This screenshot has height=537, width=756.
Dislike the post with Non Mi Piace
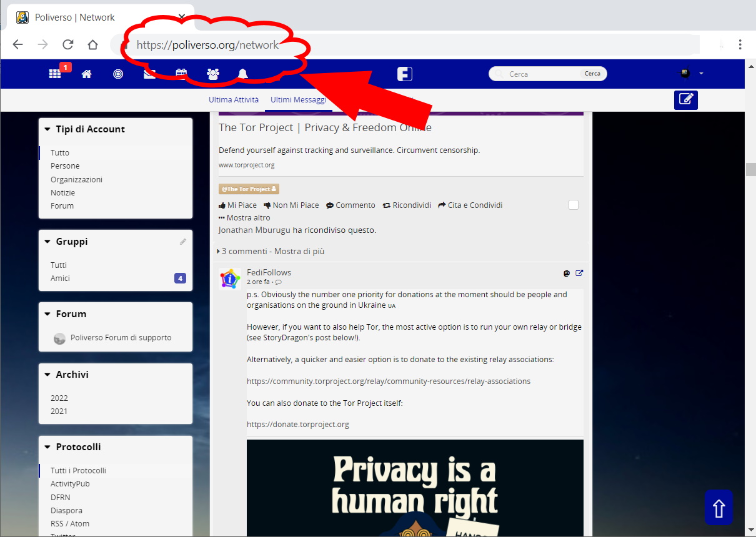[x=291, y=205]
